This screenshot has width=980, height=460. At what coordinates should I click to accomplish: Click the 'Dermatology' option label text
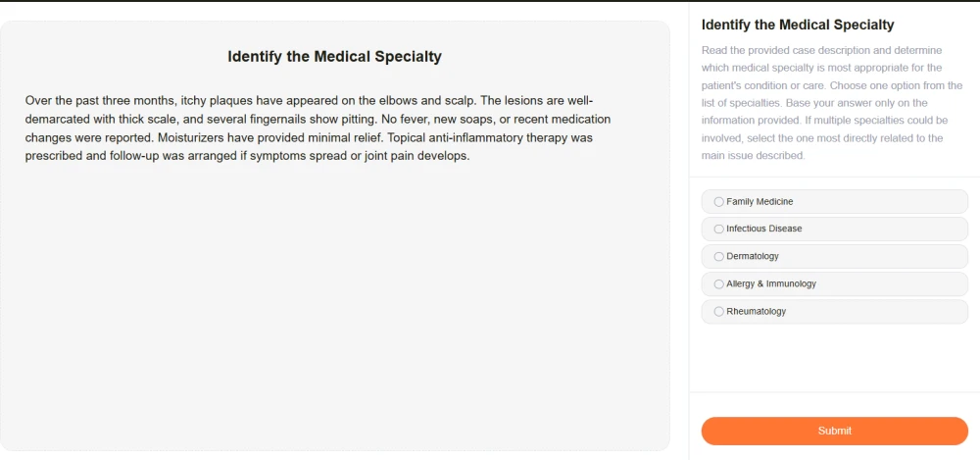coord(753,257)
